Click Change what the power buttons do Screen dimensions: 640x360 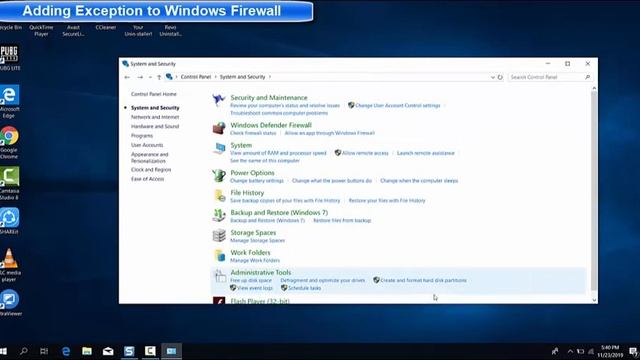332,180
